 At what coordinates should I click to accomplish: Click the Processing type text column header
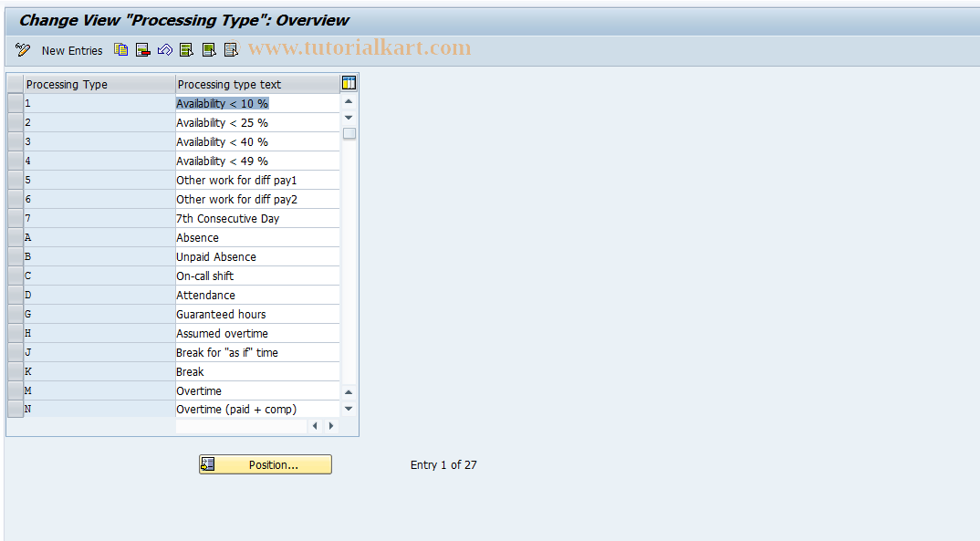(257, 84)
